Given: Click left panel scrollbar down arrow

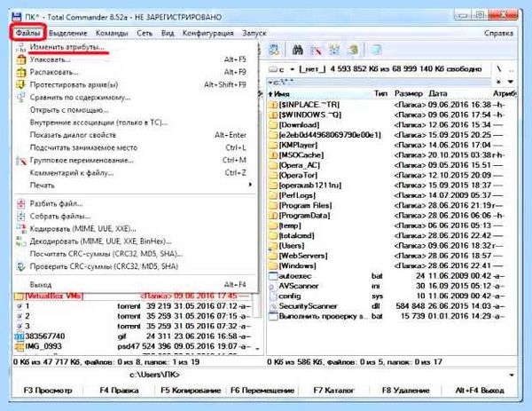Looking at the screenshot, I should [x=257, y=349].
